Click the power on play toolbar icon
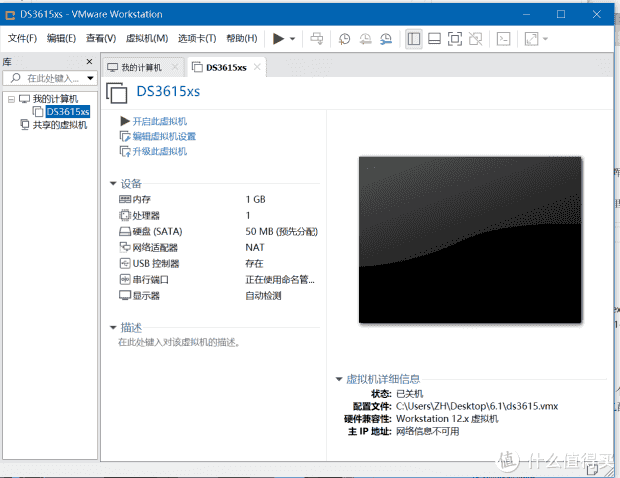The width and height of the screenshot is (620, 478). pos(278,39)
